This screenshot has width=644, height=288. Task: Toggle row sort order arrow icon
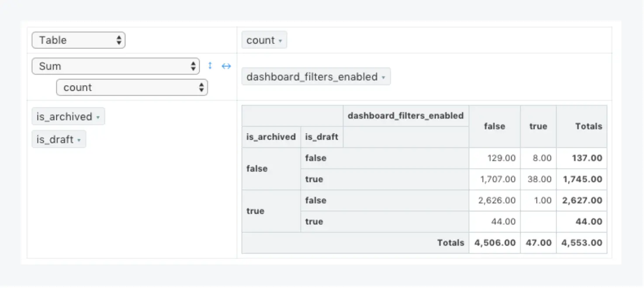click(210, 66)
